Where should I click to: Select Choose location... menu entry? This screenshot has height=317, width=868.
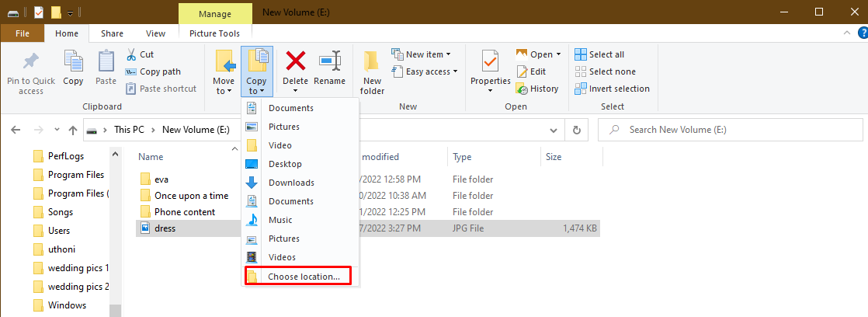(x=303, y=276)
